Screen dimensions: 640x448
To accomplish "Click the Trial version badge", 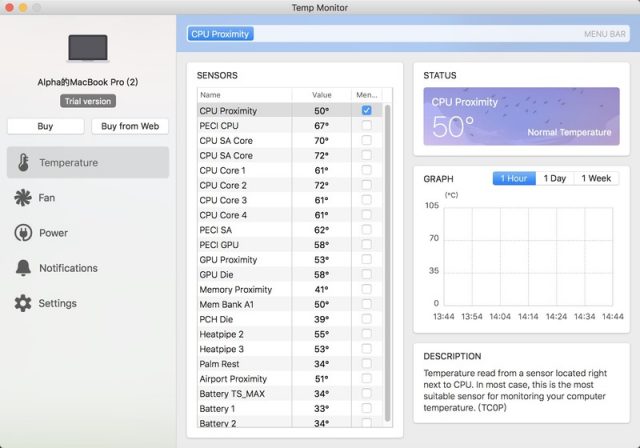I will click(88, 101).
